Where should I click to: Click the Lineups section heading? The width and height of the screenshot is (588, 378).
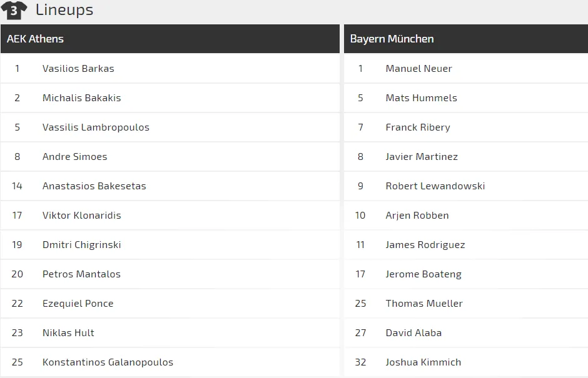[x=64, y=10]
